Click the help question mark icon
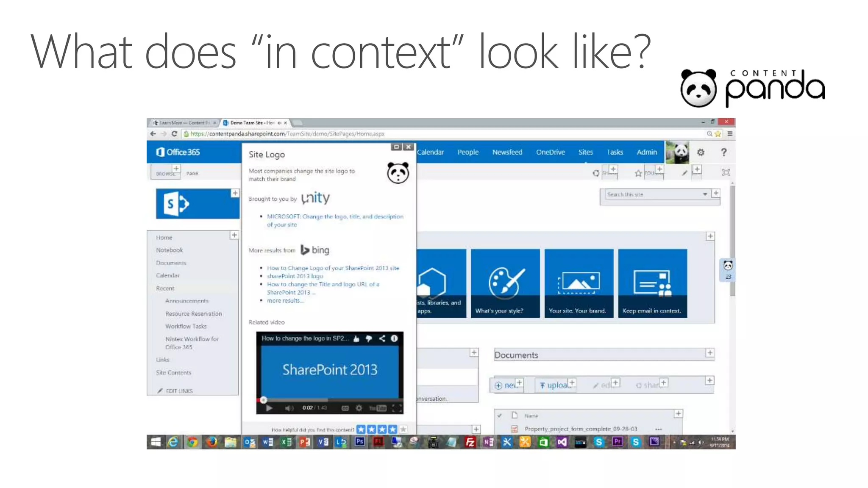Viewport: 868px width, 488px height. pyautogui.click(x=724, y=152)
